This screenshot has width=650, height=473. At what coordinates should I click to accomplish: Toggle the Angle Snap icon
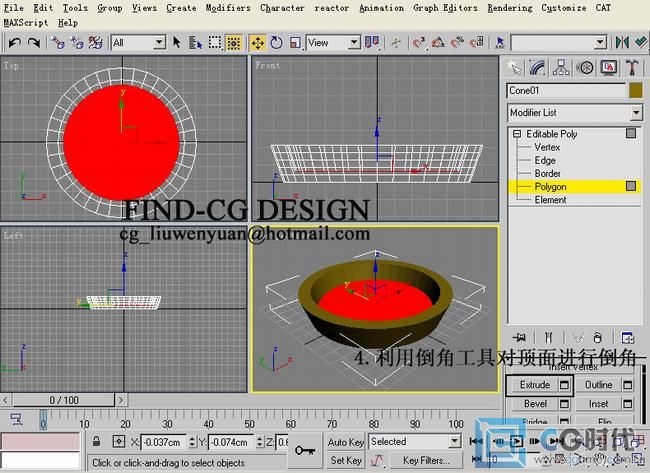pos(438,42)
